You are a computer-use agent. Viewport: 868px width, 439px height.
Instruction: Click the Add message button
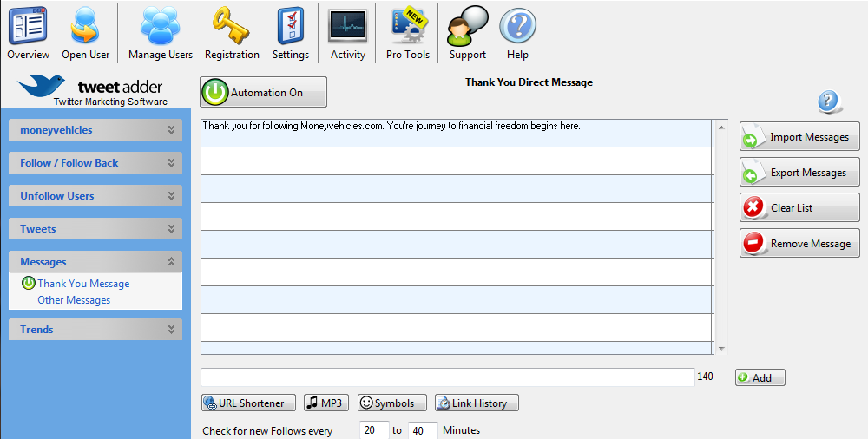tap(760, 377)
